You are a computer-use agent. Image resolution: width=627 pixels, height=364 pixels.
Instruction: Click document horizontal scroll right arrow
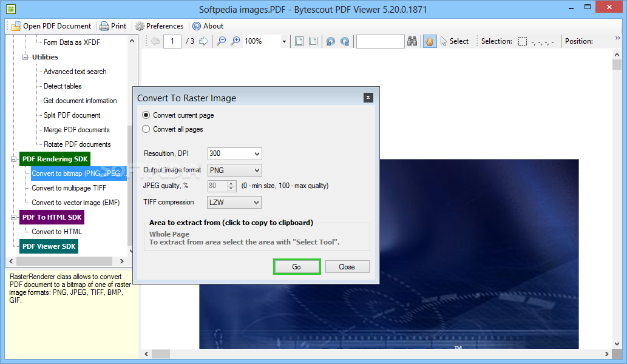[x=606, y=354]
